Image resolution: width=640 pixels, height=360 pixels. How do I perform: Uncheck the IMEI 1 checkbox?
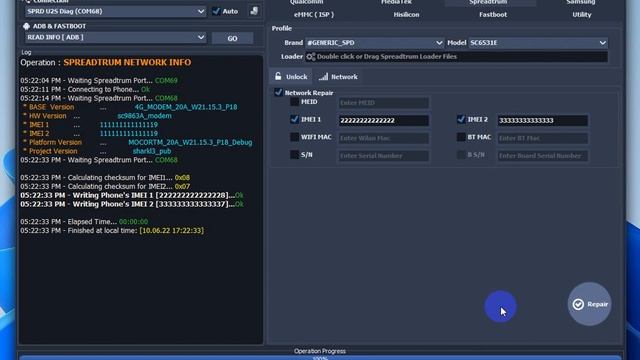(294, 119)
